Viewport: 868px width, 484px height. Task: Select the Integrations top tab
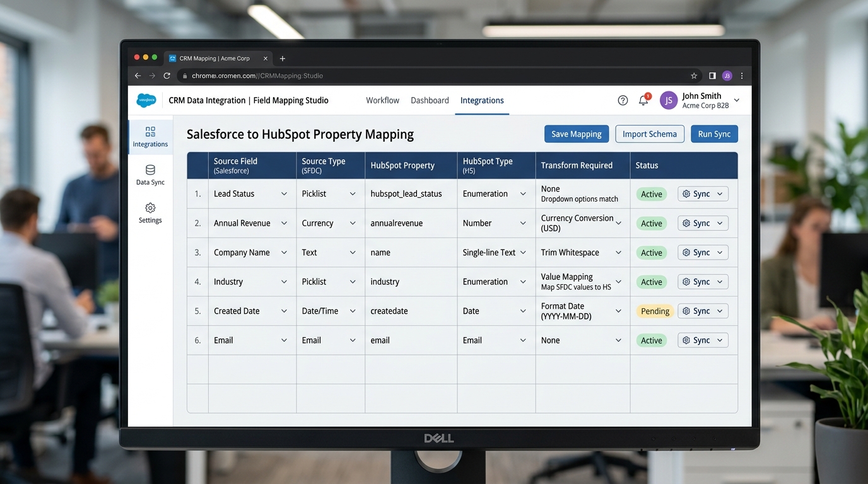[x=482, y=100]
